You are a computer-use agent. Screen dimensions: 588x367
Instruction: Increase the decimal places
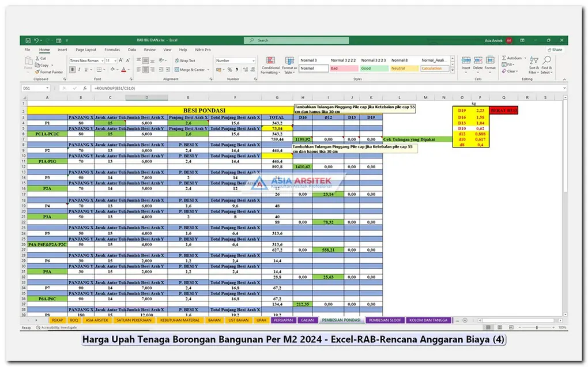tap(245, 70)
